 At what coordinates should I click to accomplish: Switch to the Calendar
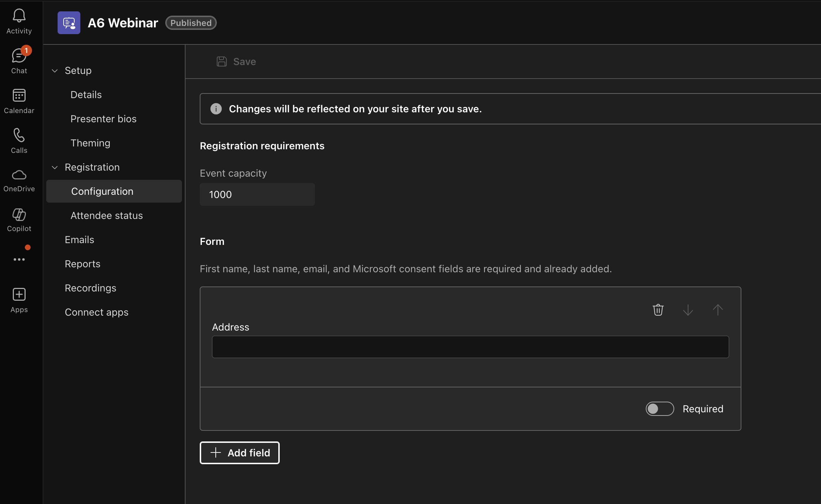[x=19, y=100]
